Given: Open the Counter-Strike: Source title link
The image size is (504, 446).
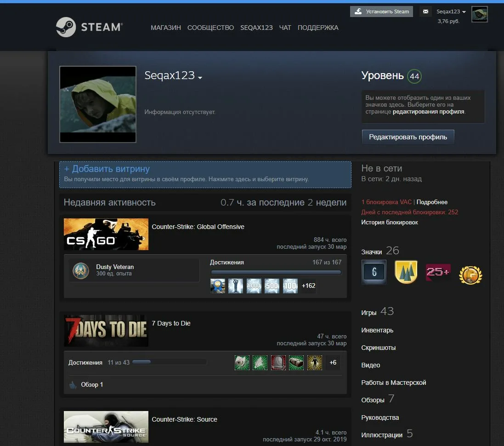Looking at the screenshot, I should point(185,420).
